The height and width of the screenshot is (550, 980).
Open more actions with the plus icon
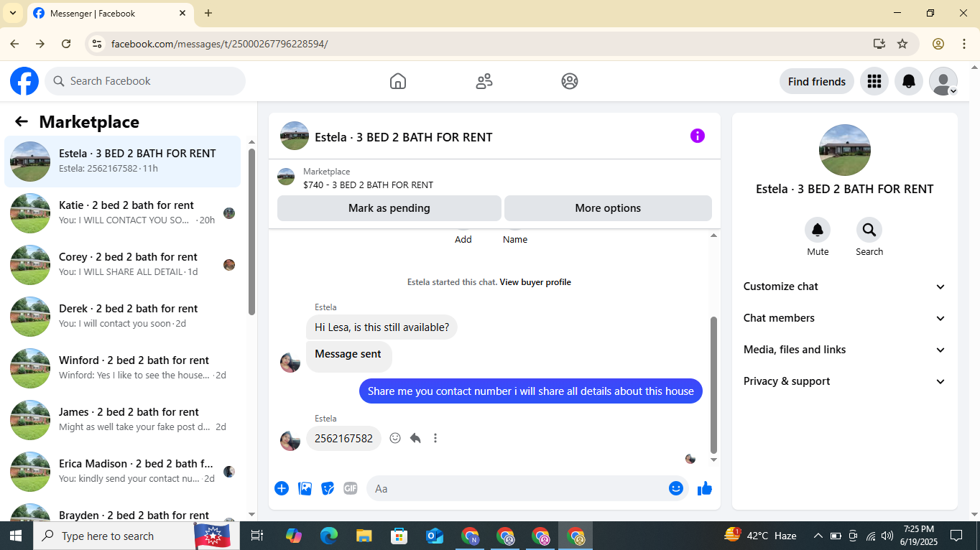click(x=282, y=488)
